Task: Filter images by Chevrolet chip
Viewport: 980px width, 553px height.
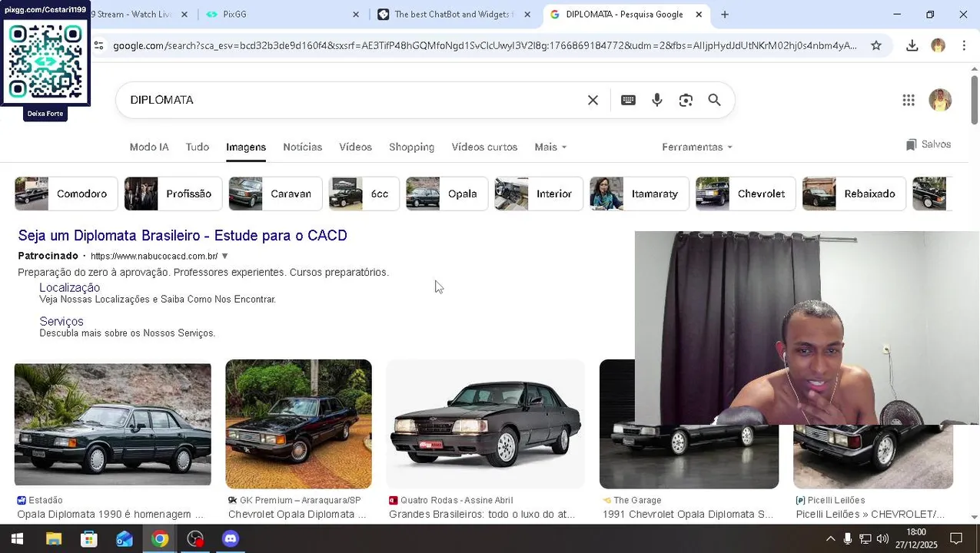Action: 746,194
